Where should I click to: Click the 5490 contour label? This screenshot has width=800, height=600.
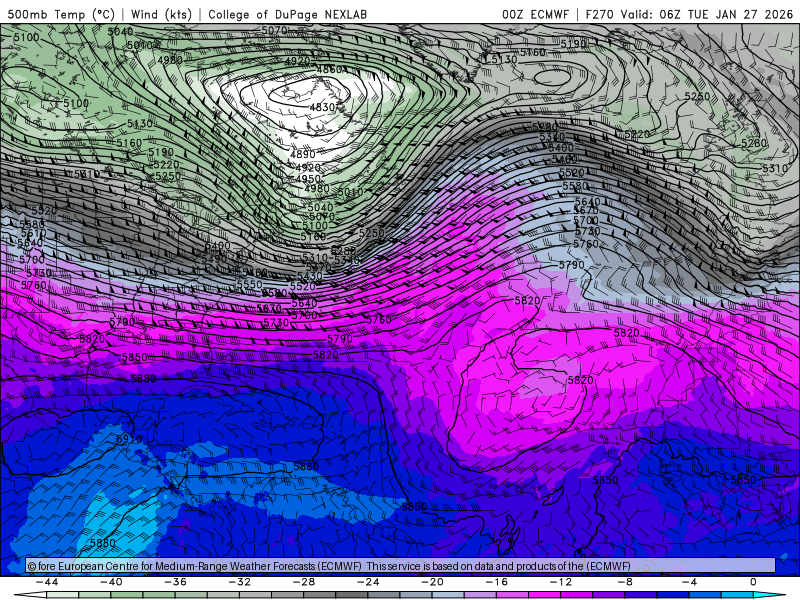pos(214,259)
